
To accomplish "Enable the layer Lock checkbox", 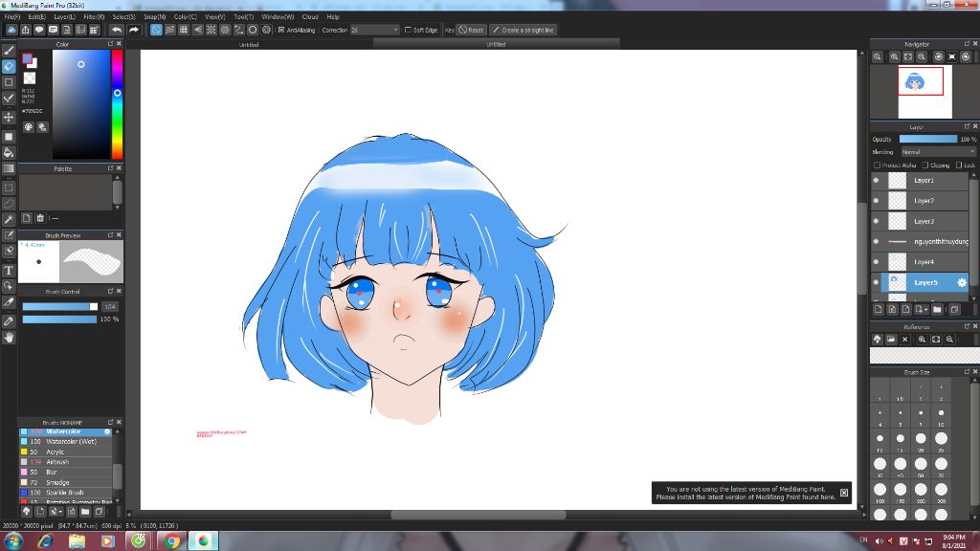I will point(959,165).
